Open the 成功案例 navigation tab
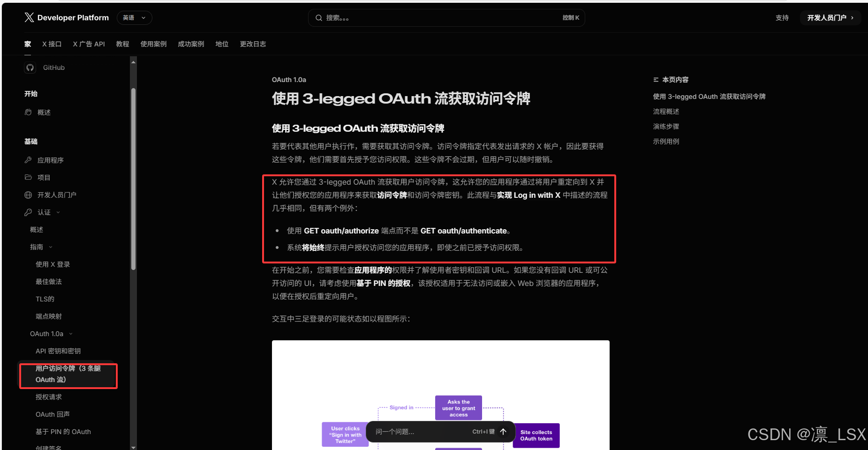Screen dimensions: 868x450 tap(191, 44)
